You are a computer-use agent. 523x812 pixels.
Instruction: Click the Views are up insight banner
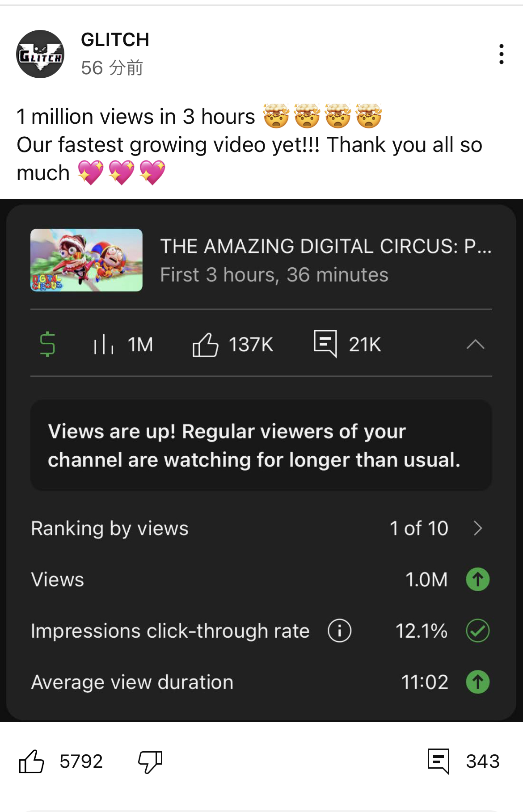[x=261, y=446]
